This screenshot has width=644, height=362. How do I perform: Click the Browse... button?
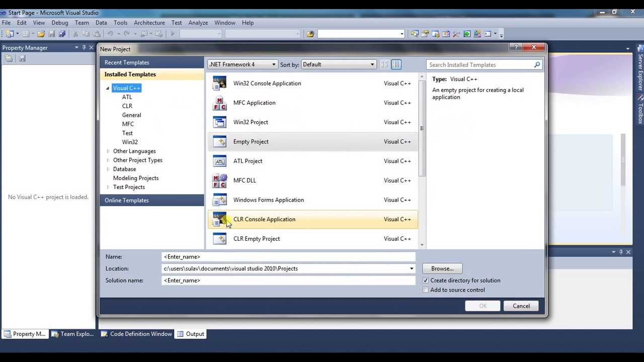point(442,268)
